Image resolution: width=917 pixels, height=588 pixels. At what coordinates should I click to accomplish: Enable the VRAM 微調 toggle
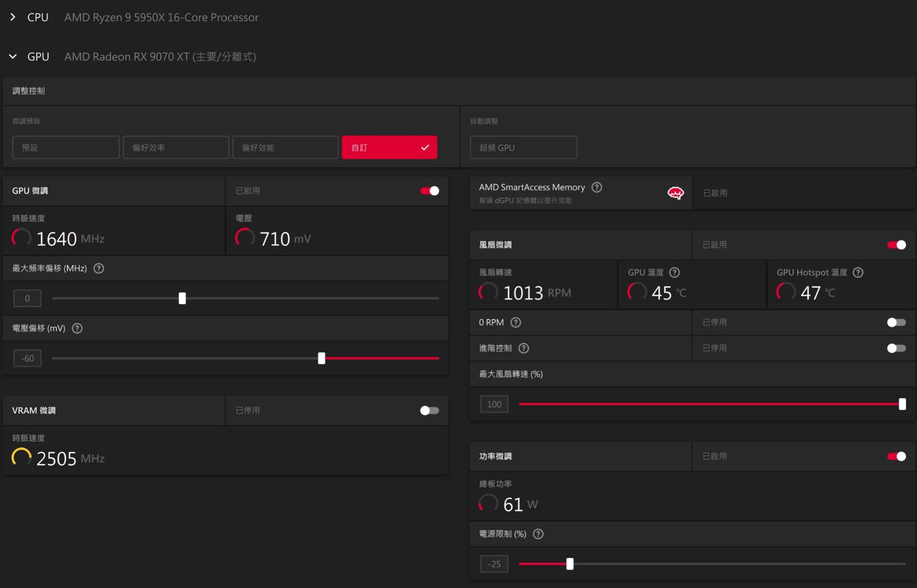[429, 410]
